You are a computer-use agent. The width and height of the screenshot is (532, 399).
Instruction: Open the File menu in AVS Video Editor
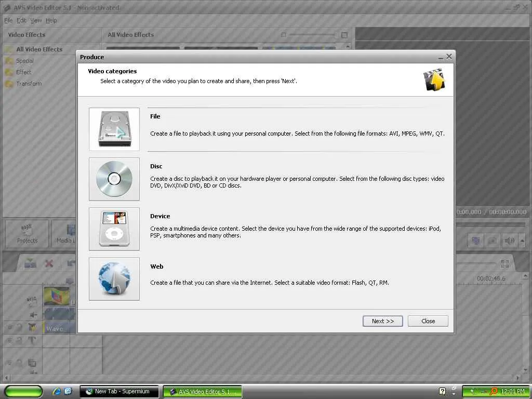(8, 20)
